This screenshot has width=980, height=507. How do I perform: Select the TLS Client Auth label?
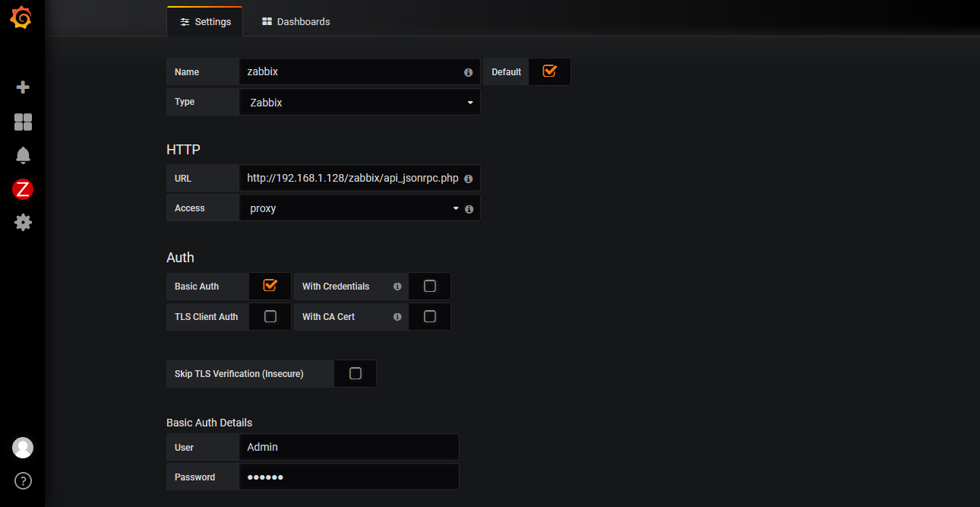[206, 317]
